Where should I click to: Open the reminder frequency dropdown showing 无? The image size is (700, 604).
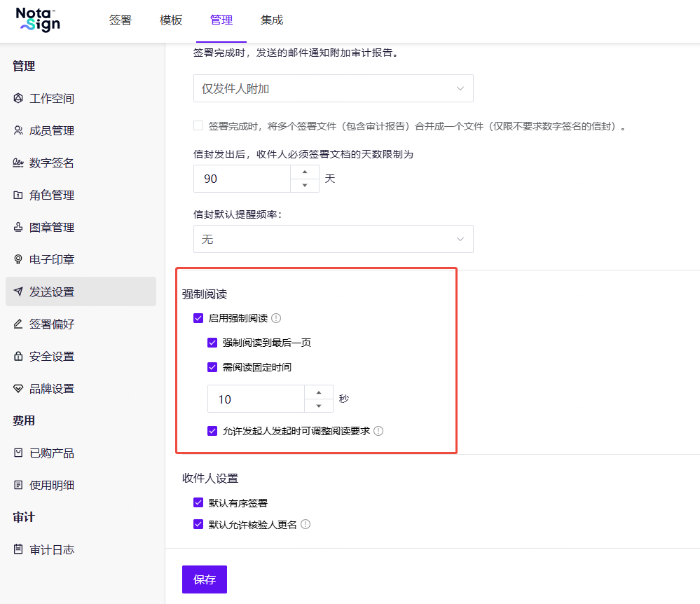(333, 239)
